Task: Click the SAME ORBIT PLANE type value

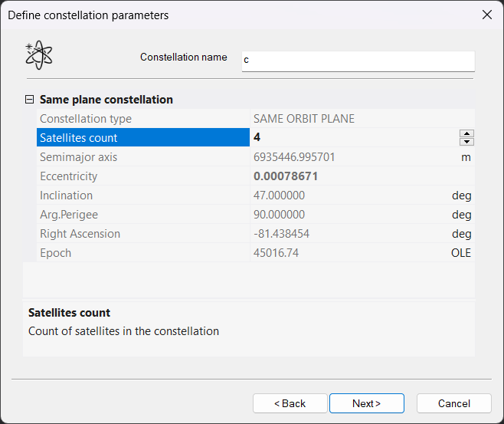Action: [x=304, y=119]
